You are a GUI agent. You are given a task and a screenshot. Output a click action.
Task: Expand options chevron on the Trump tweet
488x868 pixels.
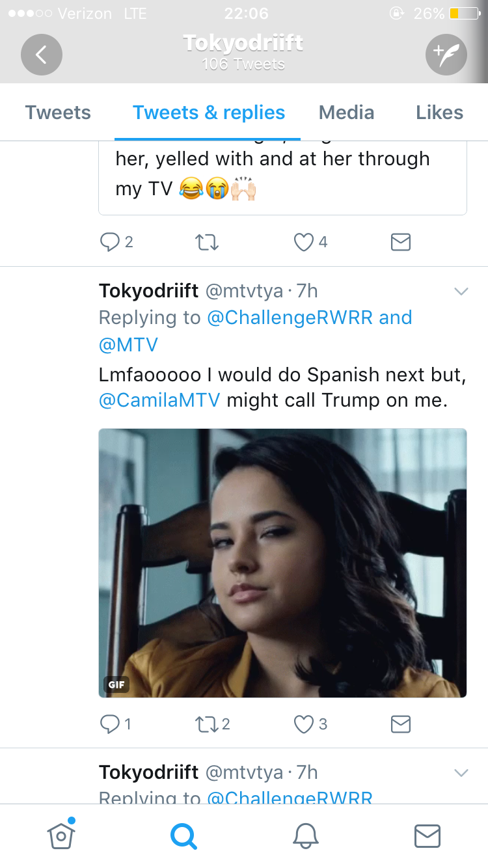point(461,292)
